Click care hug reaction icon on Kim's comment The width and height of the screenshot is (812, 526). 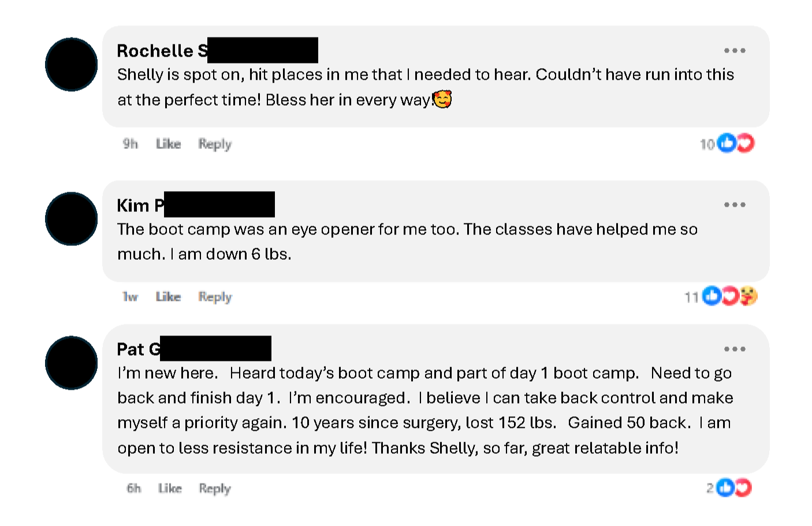[x=748, y=296]
